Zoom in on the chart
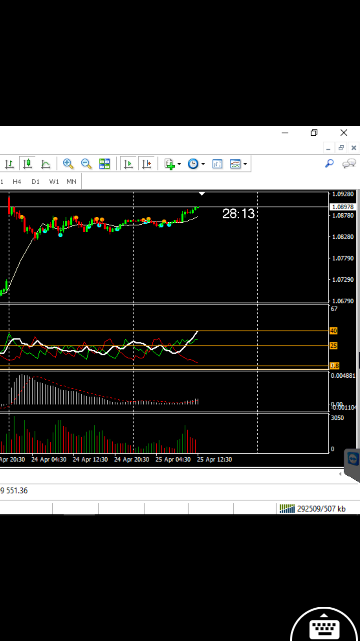The image size is (360, 641). tap(68, 164)
